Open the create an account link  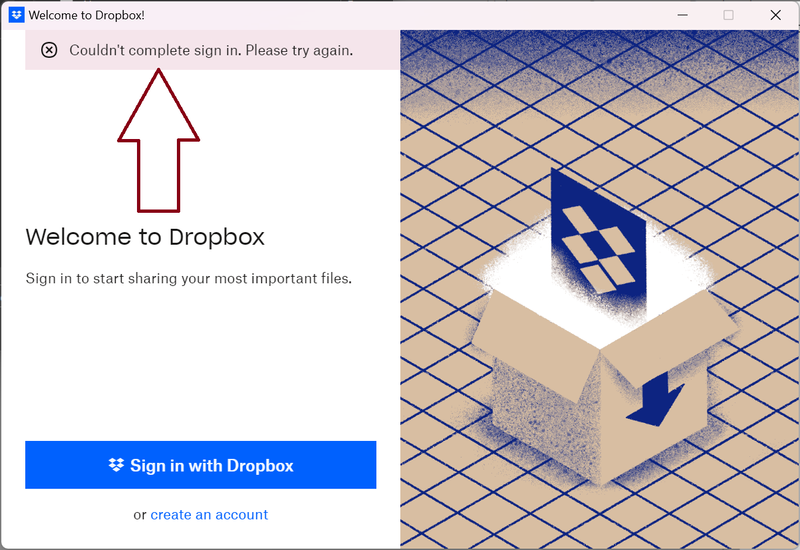pos(209,515)
